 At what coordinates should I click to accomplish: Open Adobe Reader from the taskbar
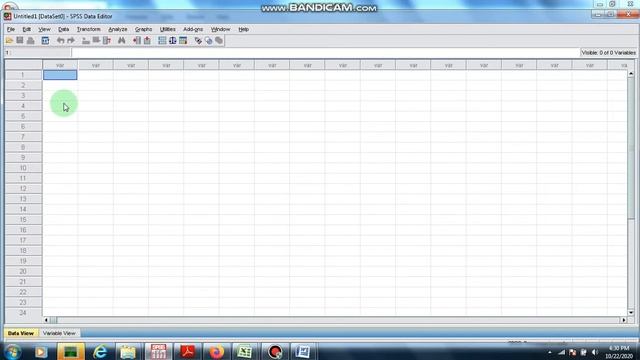click(187, 351)
